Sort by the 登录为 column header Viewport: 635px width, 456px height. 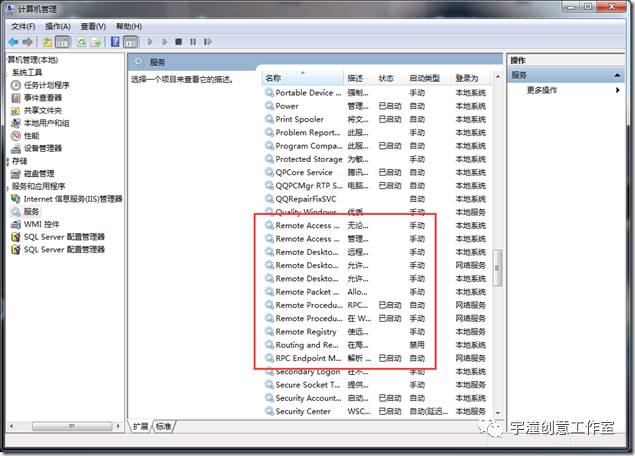click(471, 78)
